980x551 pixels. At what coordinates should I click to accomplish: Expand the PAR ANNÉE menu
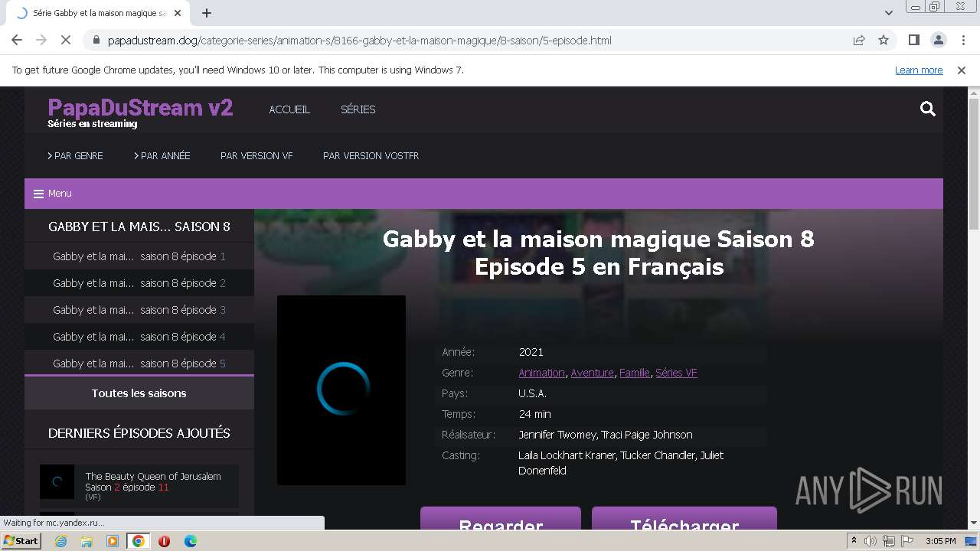(x=162, y=155)
